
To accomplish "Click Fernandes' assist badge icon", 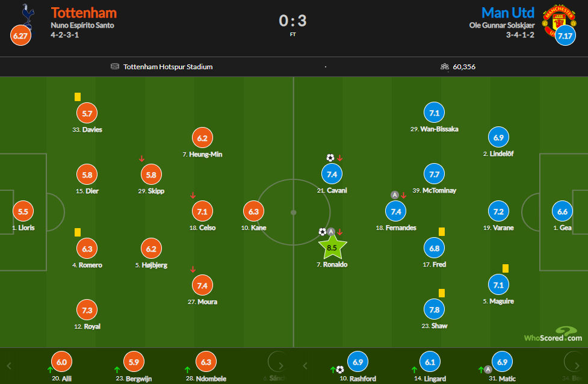I will pos(394,194).
